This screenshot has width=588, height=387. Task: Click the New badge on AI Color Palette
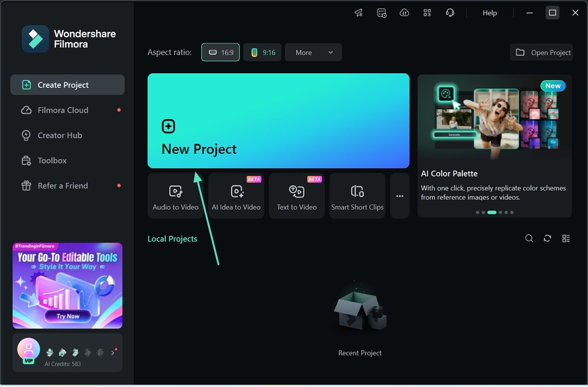pos(553,86)
